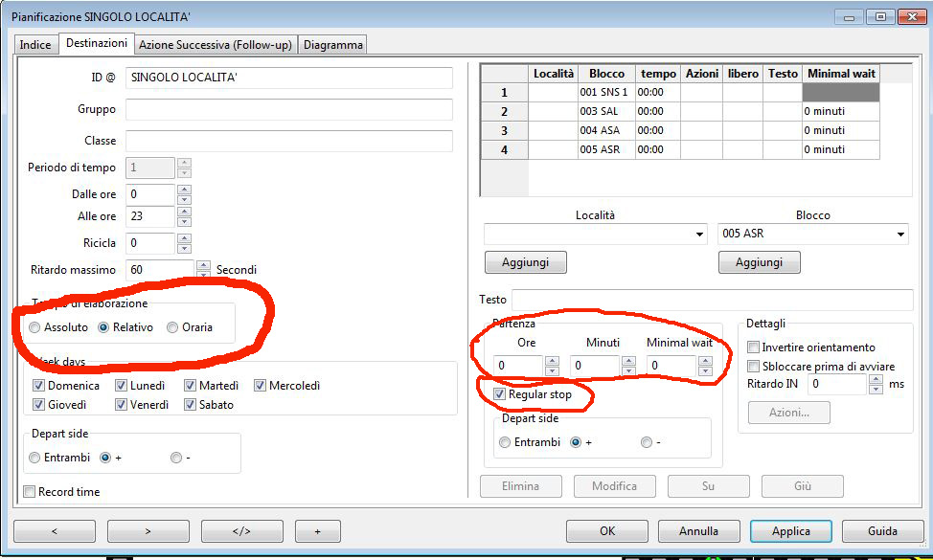Image resolution: width=933 pixels, height=560 pixels.
Task: Open the Diagramma tab
Action: click(332, 45)
